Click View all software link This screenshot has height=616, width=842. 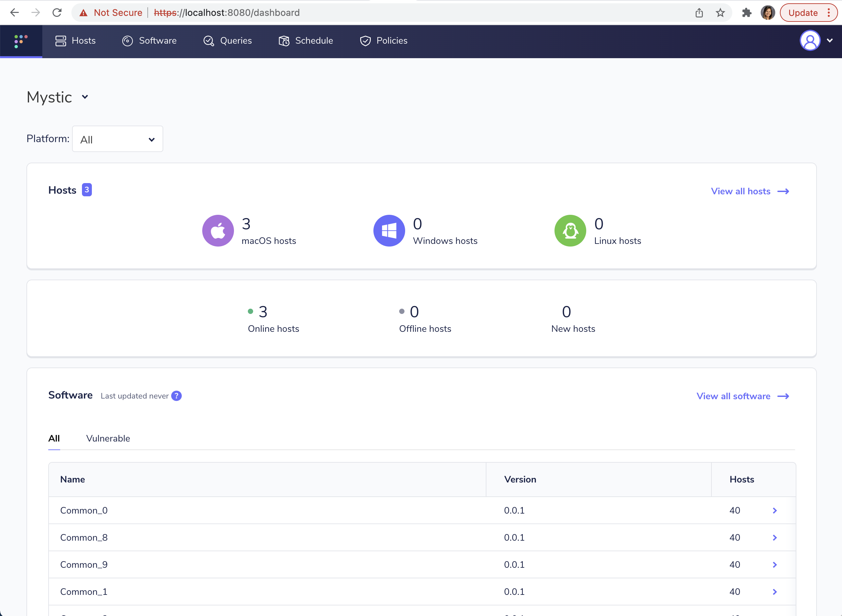(x=743, y=396)
